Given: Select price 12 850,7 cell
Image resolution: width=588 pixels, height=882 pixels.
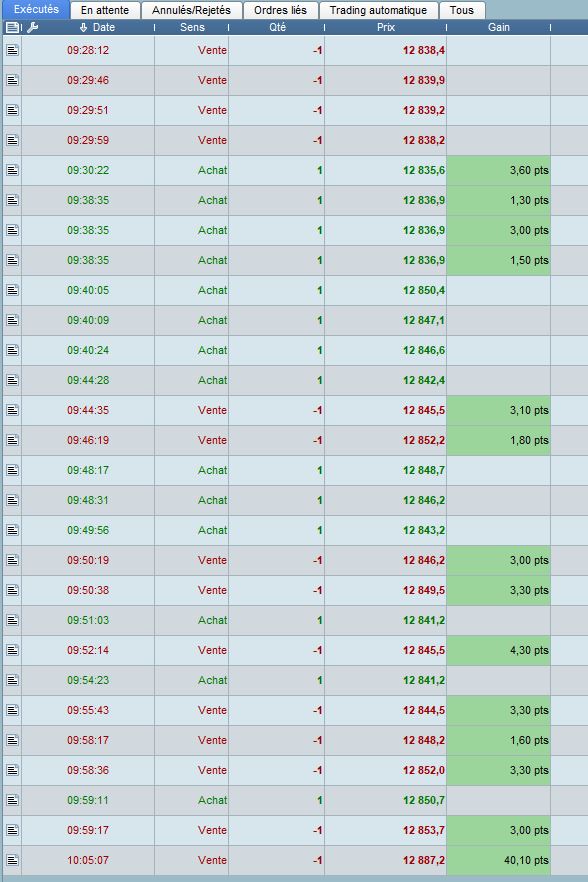Looking at the screenshot, I should (x=386, y=800).
